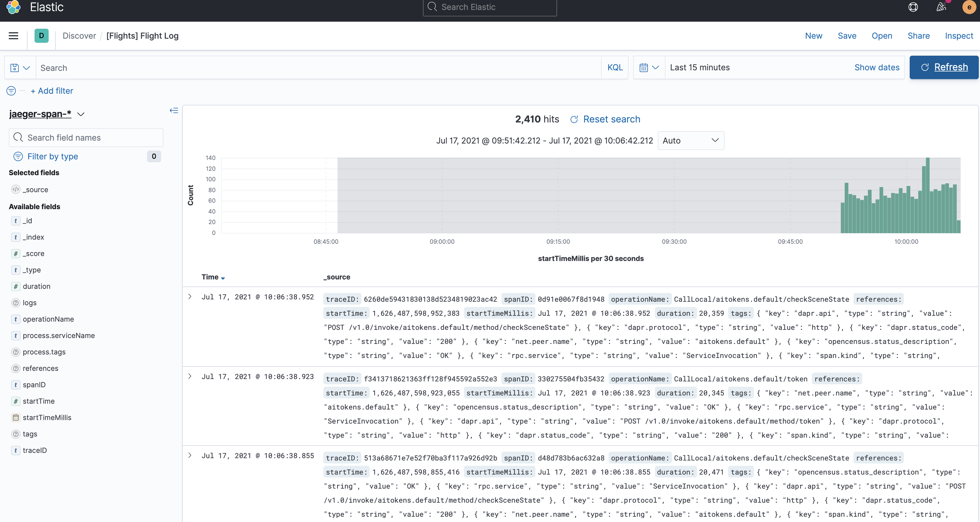Click the user avatar icon
980x522 pixels.
(969, 7)
